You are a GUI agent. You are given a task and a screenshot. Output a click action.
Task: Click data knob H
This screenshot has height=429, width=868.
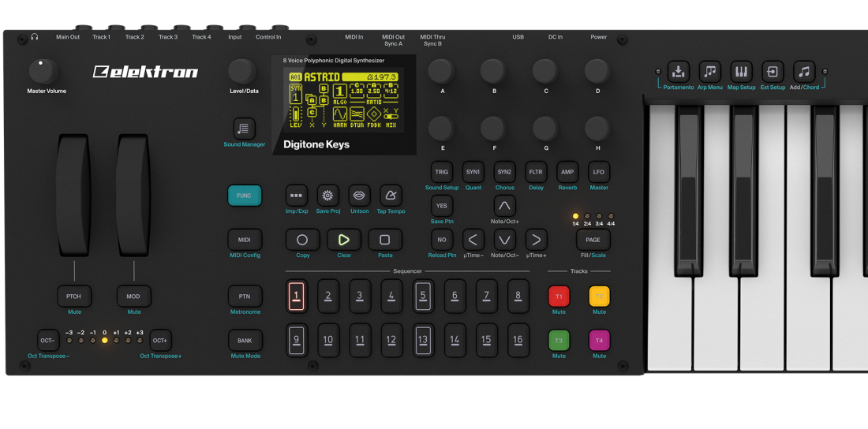click(598, 129)
